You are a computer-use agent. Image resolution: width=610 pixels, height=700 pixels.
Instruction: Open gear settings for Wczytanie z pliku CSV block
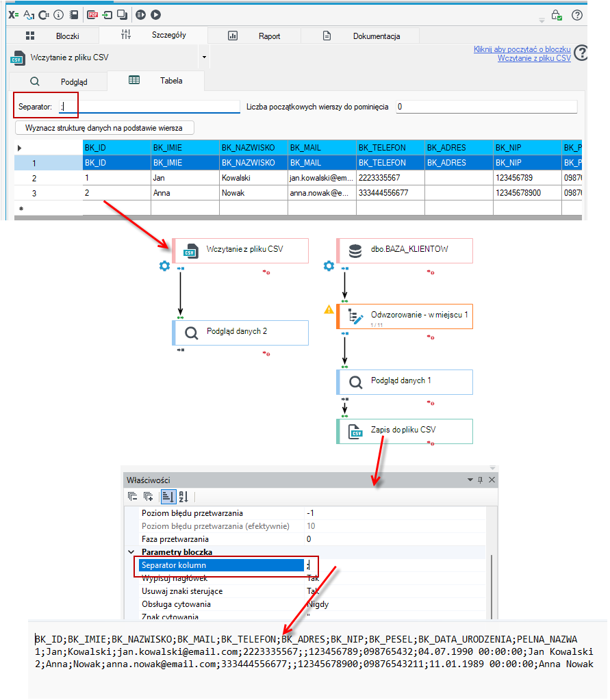coord(164,266)
